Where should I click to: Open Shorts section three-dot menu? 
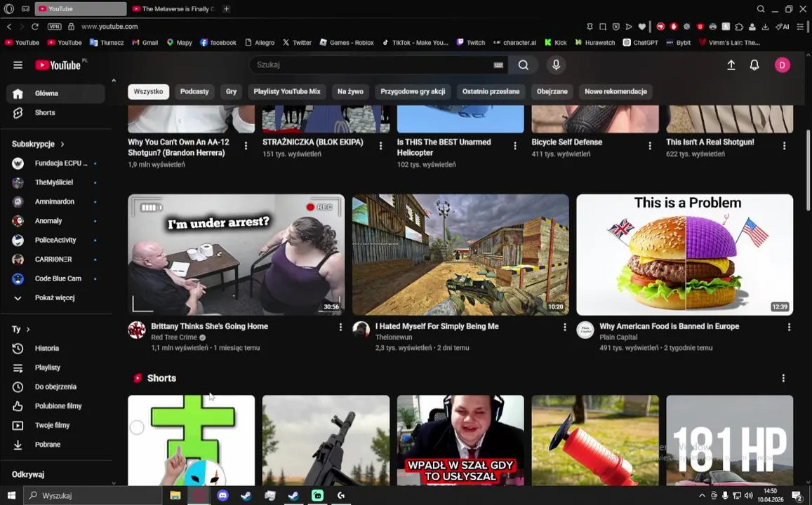[x=783, y=378]
